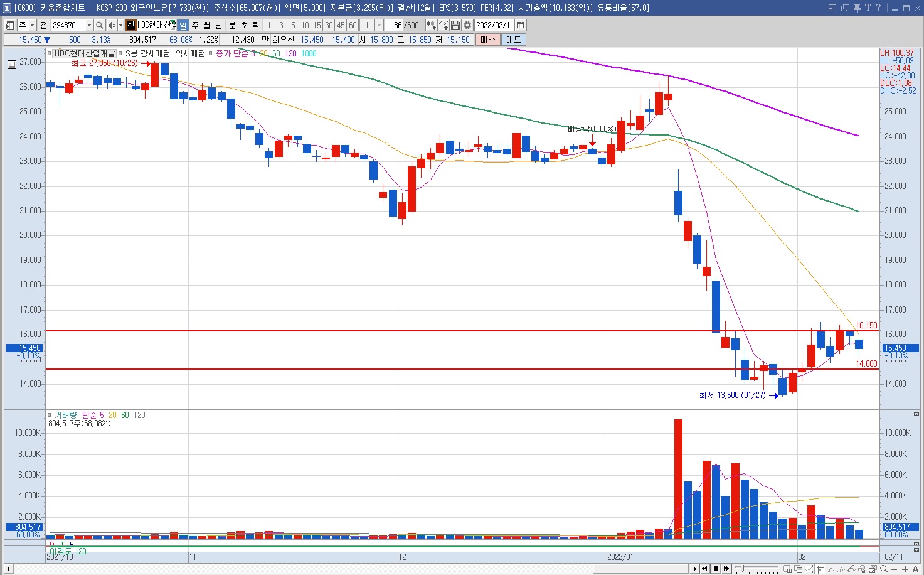The image size is (924, 575).
Task: Click the bottom rewind button
Action: click(x=704, y=569)
